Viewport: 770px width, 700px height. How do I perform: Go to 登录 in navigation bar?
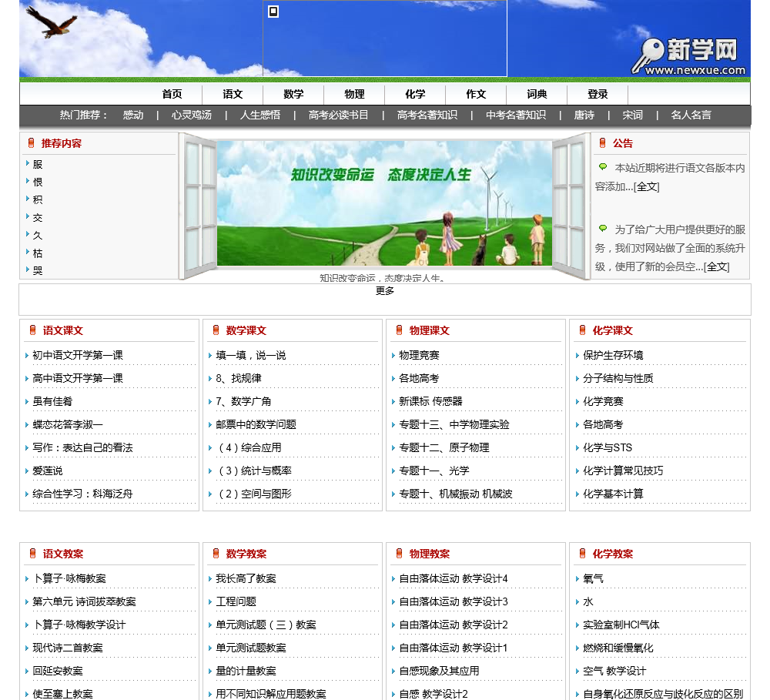click(598, 94)
